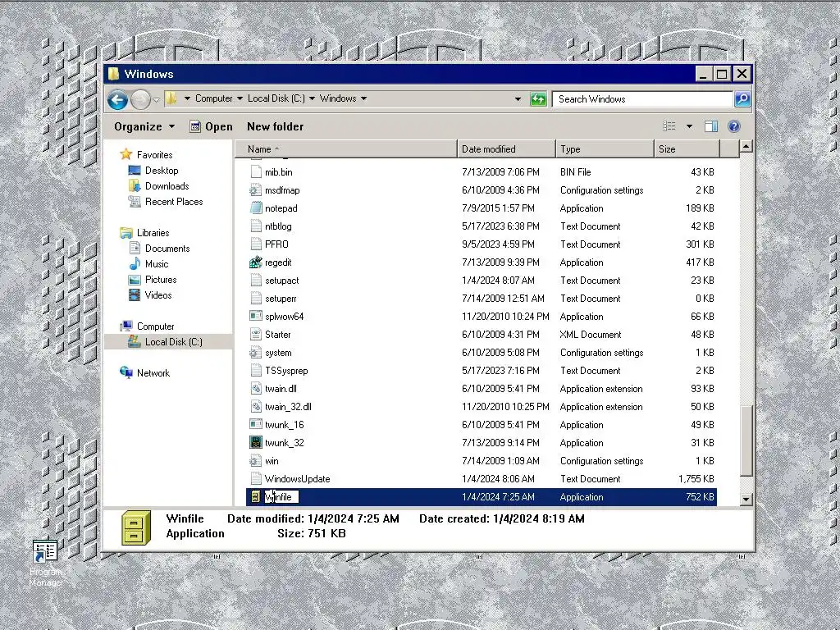The width and height of the screenshot is (840, 630).
Task: Open the Videos library
Action: 158,294
